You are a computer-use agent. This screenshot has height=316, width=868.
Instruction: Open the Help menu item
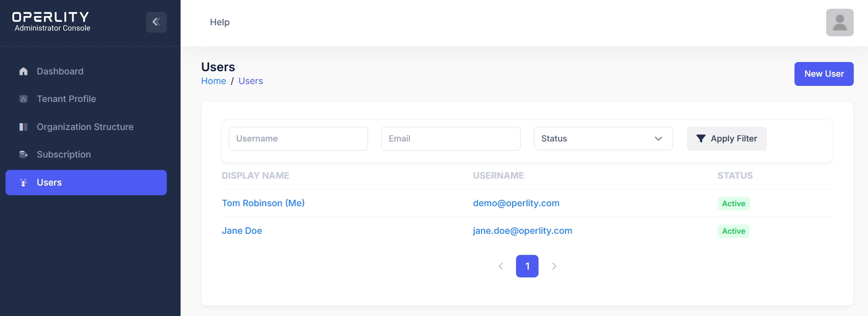[x=220, y=22]
